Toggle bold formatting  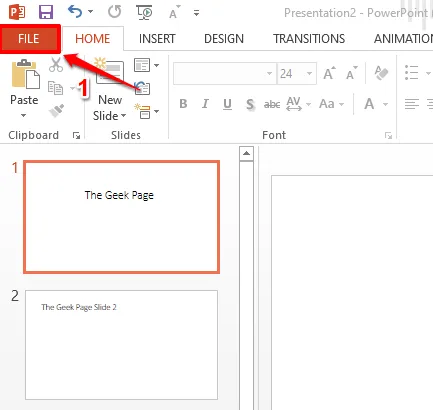pyautogui.click(x=183, y=104)
